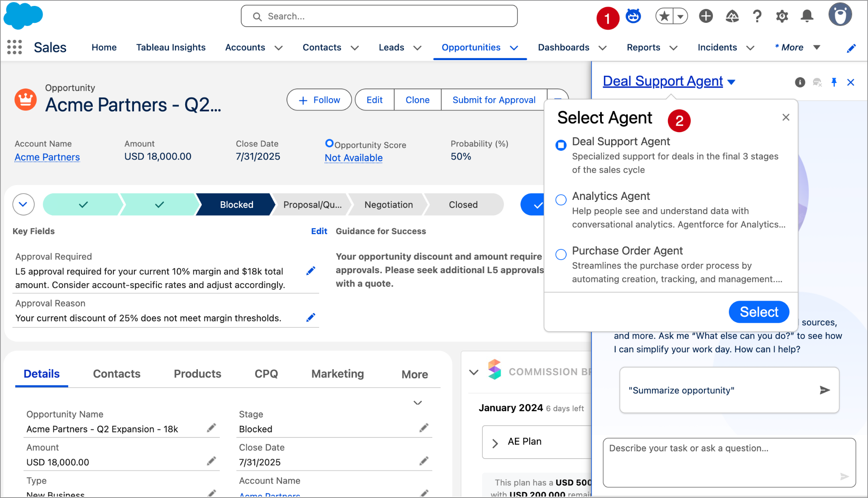Click the Edit record button
Screen dimensions: 868x498
pyautogui.click(x=375, y=100)
